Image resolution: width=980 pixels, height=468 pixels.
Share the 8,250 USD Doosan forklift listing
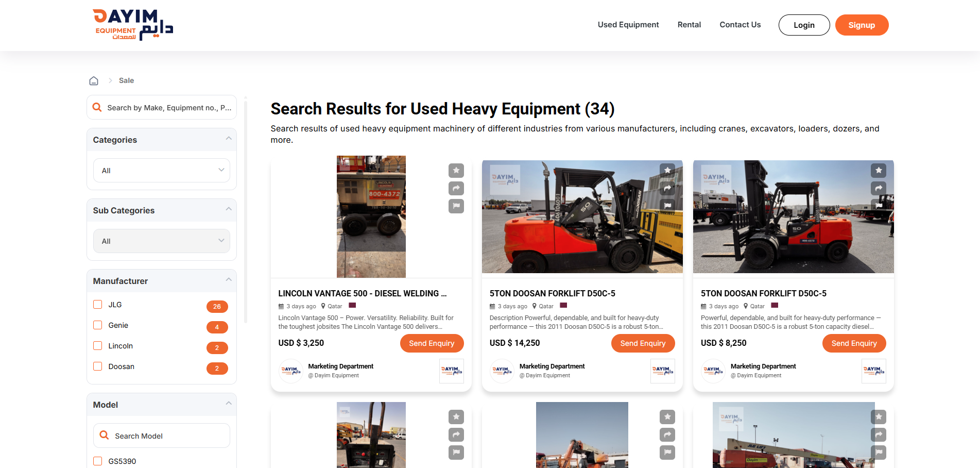pos(878,188)
